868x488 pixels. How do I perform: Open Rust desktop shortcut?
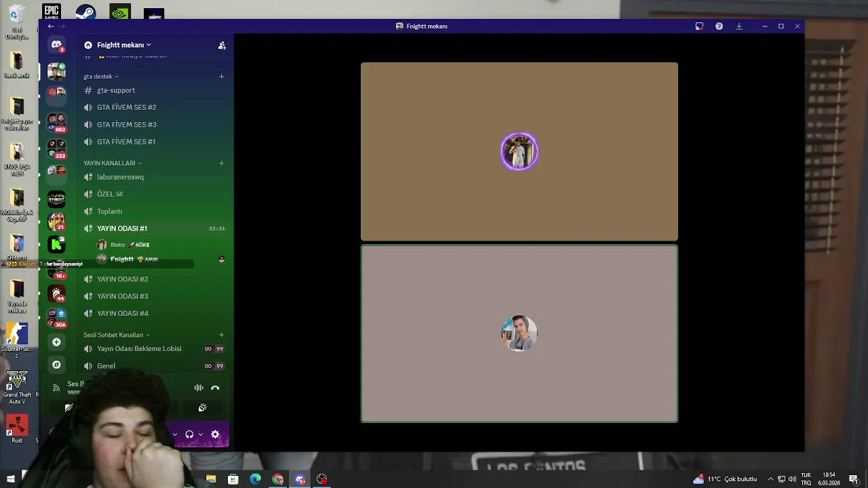(17, 429)
